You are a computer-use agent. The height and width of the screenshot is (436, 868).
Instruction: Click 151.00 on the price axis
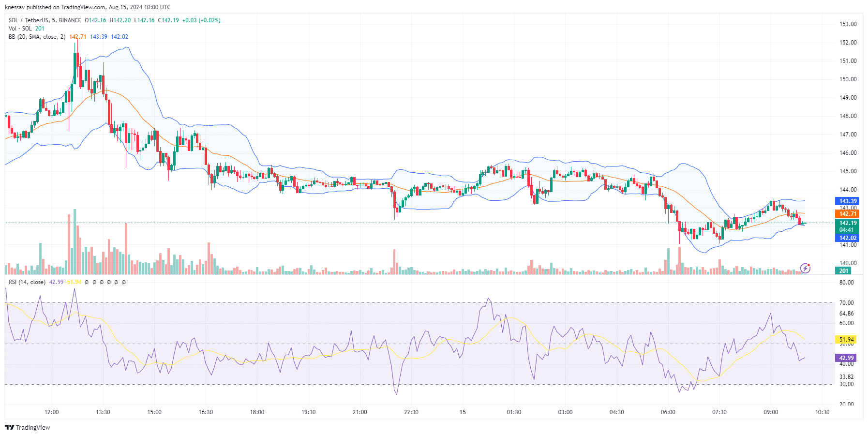tap(848, 61)
